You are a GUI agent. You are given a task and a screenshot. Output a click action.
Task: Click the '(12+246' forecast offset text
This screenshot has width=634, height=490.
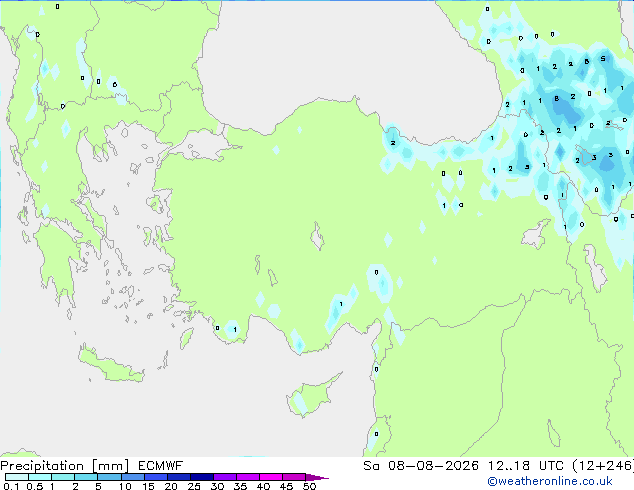[x=603, y=466]
